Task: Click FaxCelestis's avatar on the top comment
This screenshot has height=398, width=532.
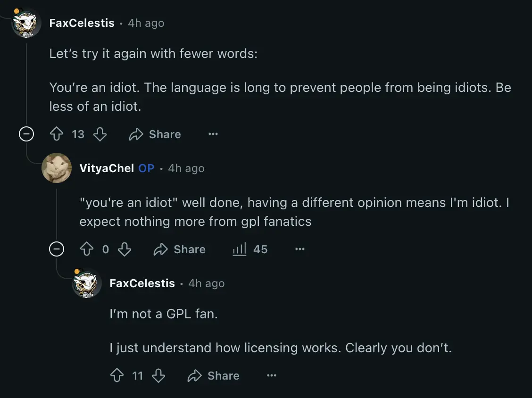Action: 26,23
